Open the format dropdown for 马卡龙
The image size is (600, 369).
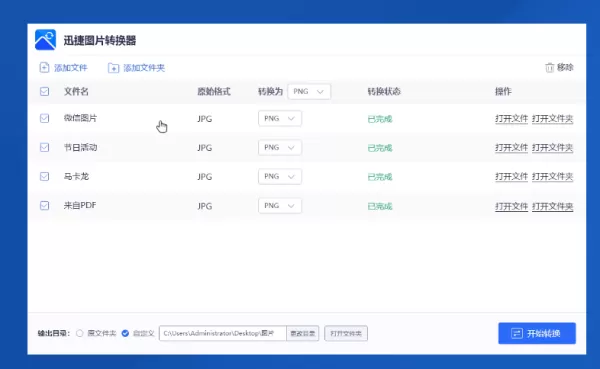[x=280, y=176]
